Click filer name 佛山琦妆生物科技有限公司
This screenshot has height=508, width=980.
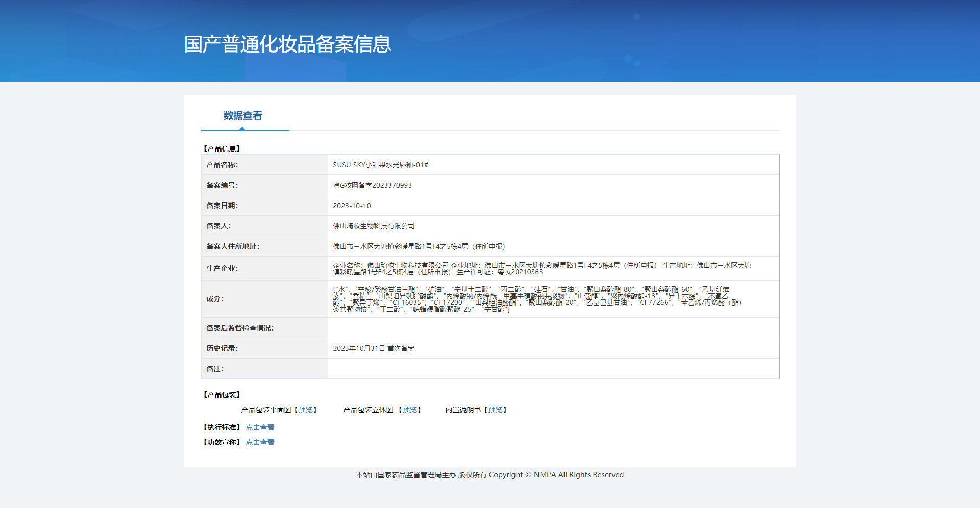tap(374, 226)
